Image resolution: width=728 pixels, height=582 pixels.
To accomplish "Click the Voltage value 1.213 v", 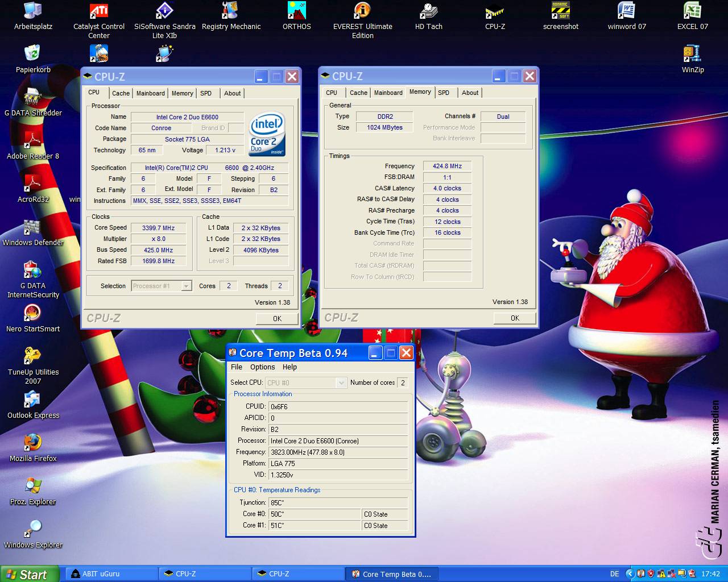I will click(225, 150).
